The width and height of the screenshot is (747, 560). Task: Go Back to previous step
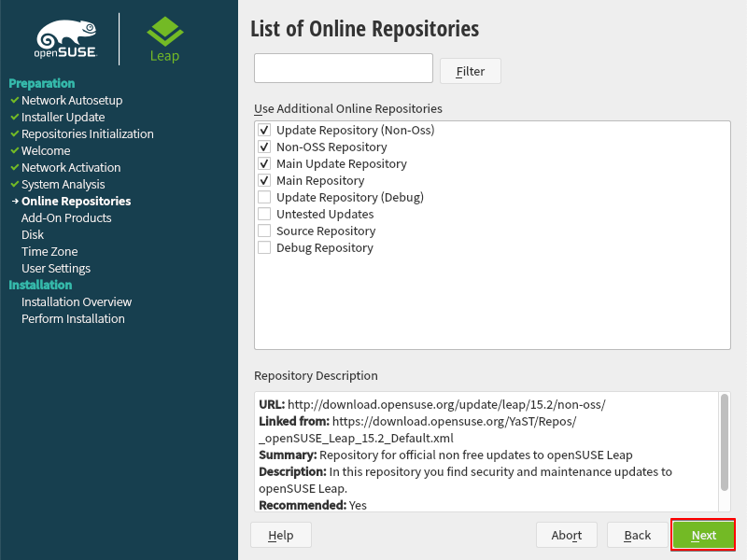point(638,535)
